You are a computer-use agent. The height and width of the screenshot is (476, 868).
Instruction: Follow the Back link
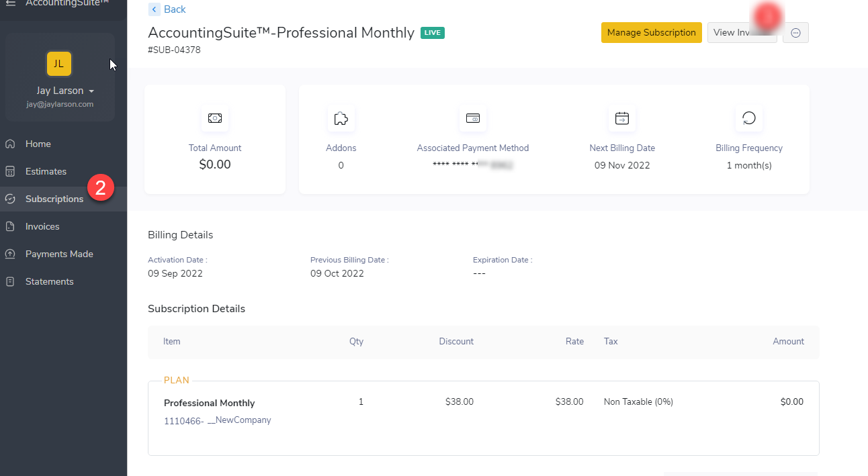[175, 9]
